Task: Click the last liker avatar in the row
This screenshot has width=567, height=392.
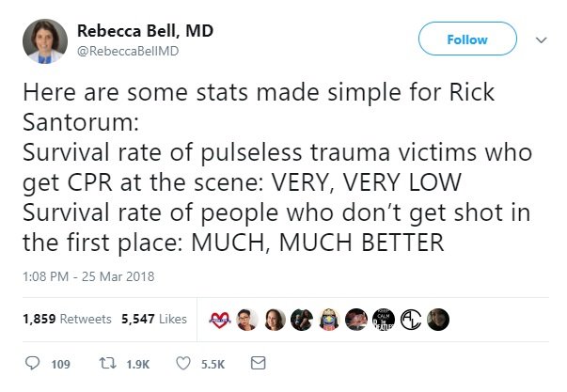Action: pos(436,319)
